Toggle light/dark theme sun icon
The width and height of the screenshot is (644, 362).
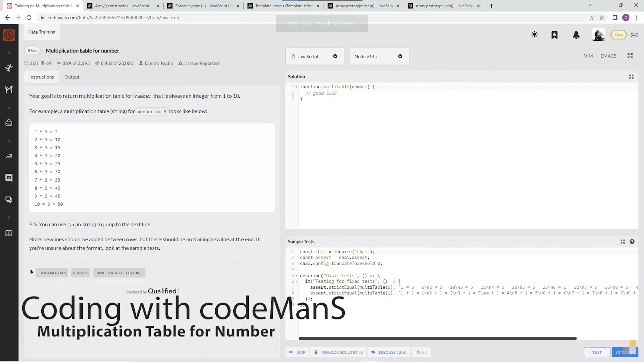(534, 35)
